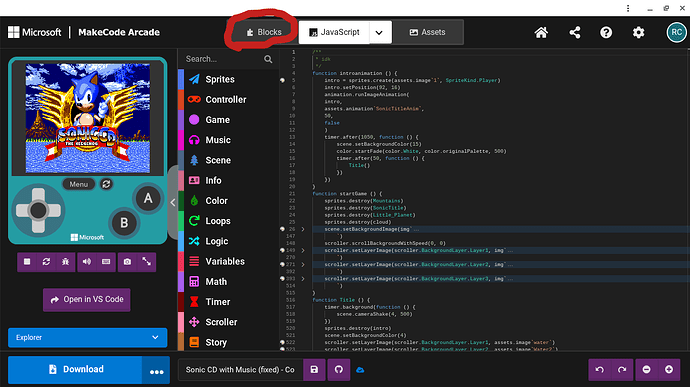This screenshot has height=387, width=690.
Task: Open the Settings gear icon
Action: tap(638, 32)
